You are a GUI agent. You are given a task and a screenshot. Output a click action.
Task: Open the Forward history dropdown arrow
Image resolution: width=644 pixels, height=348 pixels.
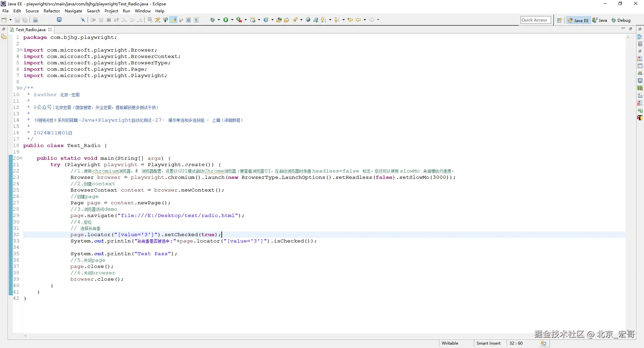click(378, 20)
